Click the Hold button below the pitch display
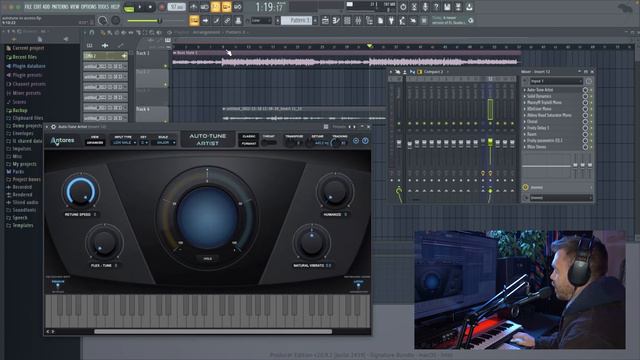Screen dimensions: 640x360 click(207, 259)
